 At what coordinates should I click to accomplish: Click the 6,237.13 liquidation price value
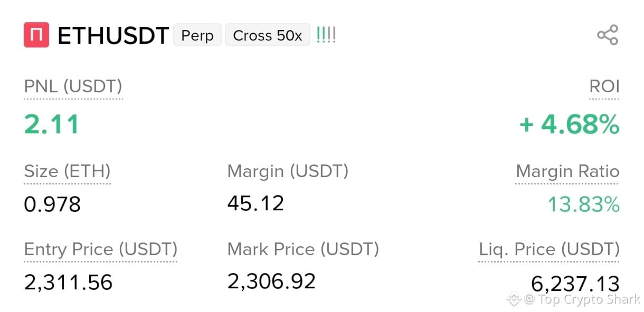pyautogui.click(x=575, y=284)
